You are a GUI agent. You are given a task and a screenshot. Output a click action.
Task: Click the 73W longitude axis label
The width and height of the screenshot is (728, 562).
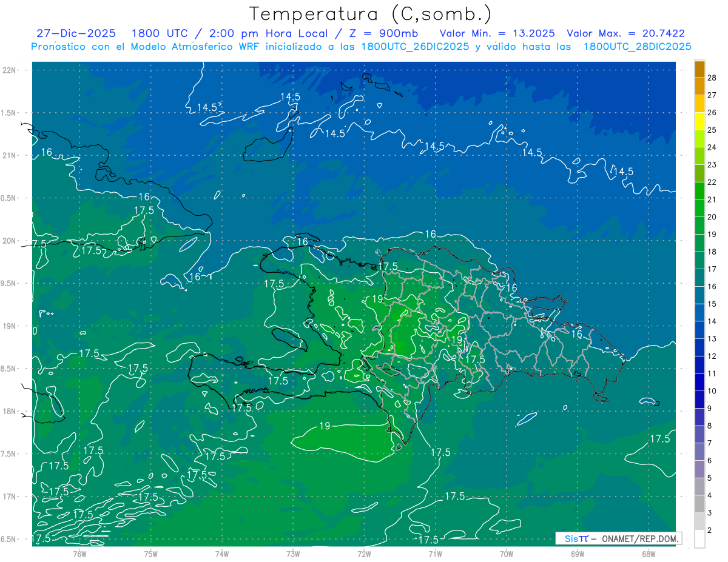point(293,554)
